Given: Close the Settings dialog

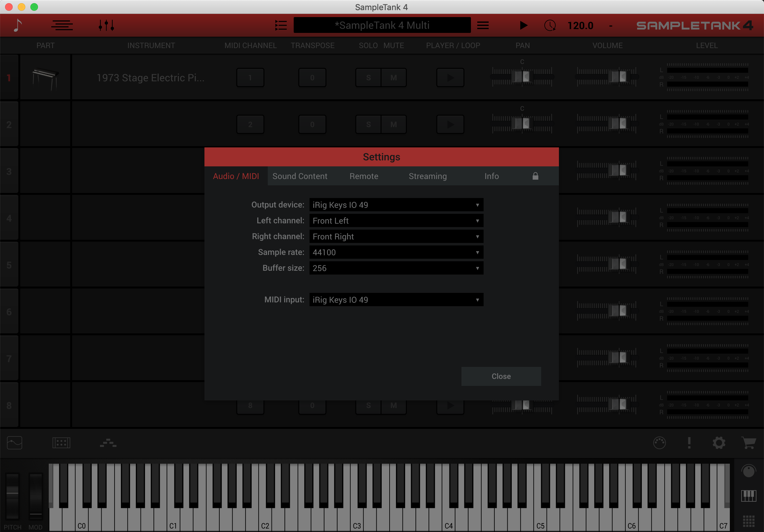Looking at the screenshot, I should [501, 376].
